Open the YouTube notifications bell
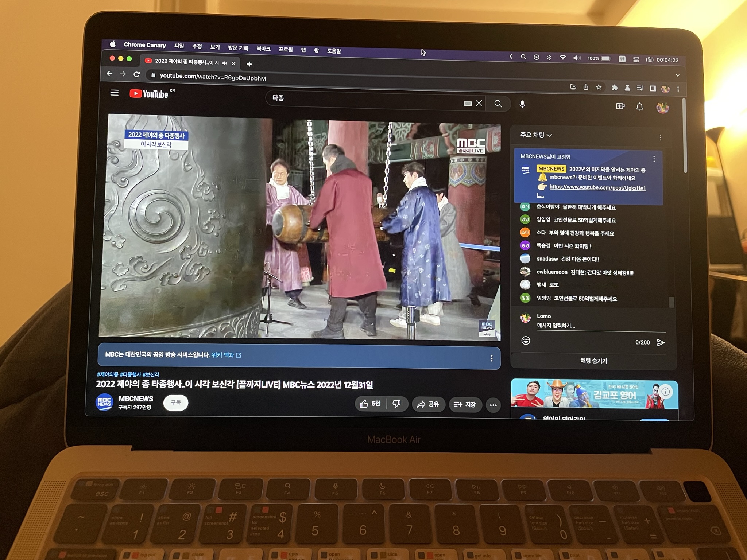The image size is (747, 560). click(639, 106)
